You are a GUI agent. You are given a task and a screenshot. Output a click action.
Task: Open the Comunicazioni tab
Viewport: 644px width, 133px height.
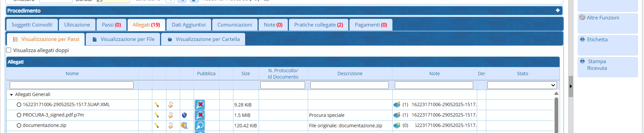click(x=235, y=25)
